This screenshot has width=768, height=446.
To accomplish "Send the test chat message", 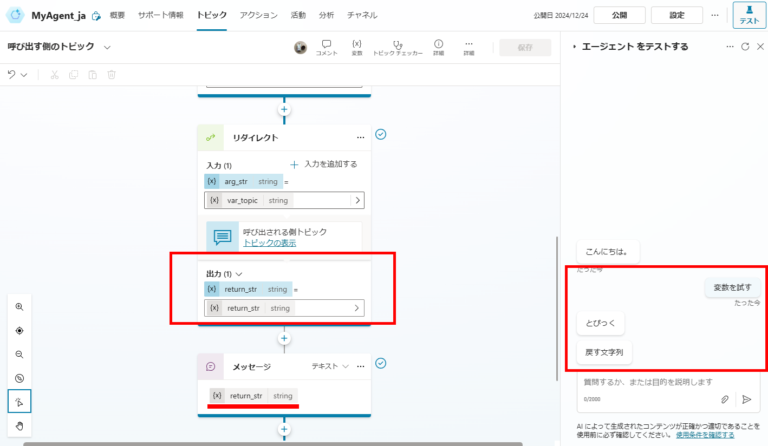I will coord(746,399).
